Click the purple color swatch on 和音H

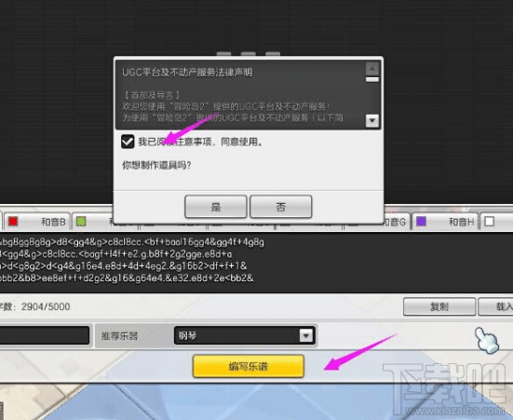421,222
